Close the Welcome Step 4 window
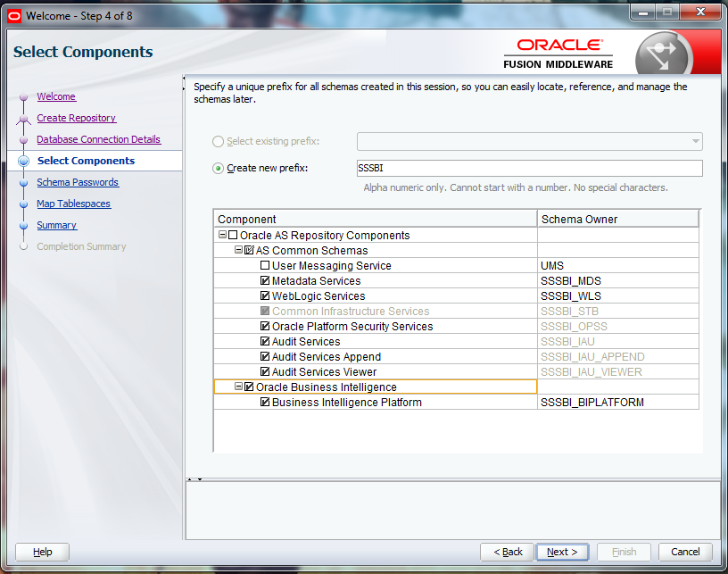The height and width of the screenshot is (574, 728). click(701, 12)
